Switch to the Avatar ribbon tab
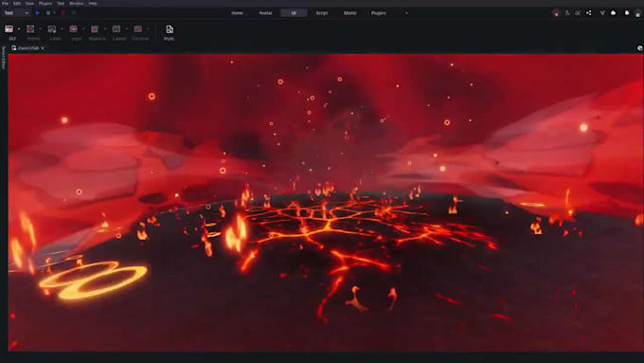The height and width of the screenshot is (363, 644). tap(266, 13)
